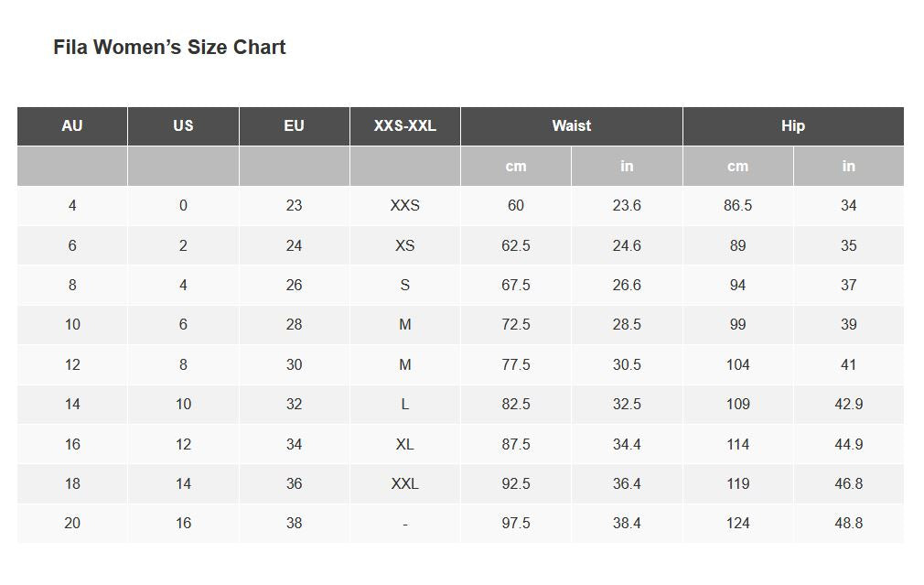Select the XXS-XXL column header
Viewport: 924px width, 585px height.
point(404,126)
